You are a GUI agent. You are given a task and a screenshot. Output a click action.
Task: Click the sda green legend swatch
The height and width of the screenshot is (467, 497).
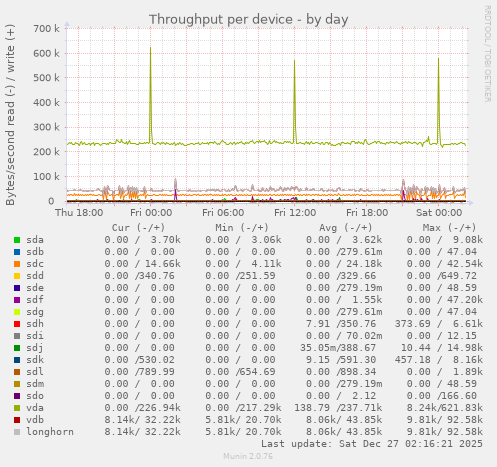17,240
